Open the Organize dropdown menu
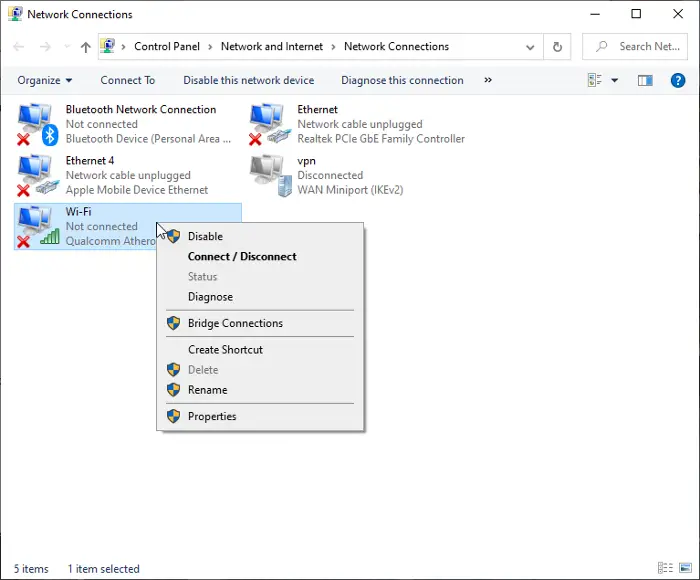The height and width of the screenshot is (580, 700). pyautogui.click(x=45, y=80)
